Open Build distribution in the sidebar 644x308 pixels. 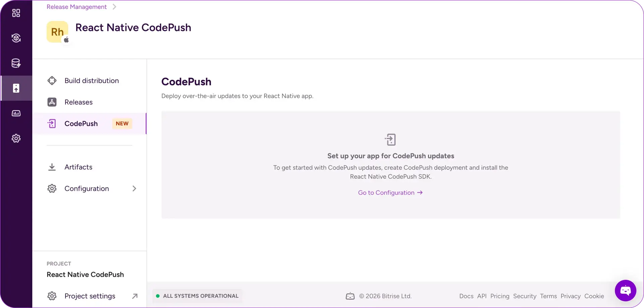(x=92, y=81)
